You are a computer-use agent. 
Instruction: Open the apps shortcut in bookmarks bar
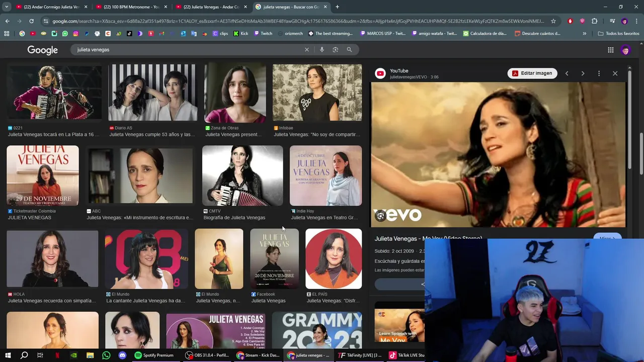click(x=7, y=34)
